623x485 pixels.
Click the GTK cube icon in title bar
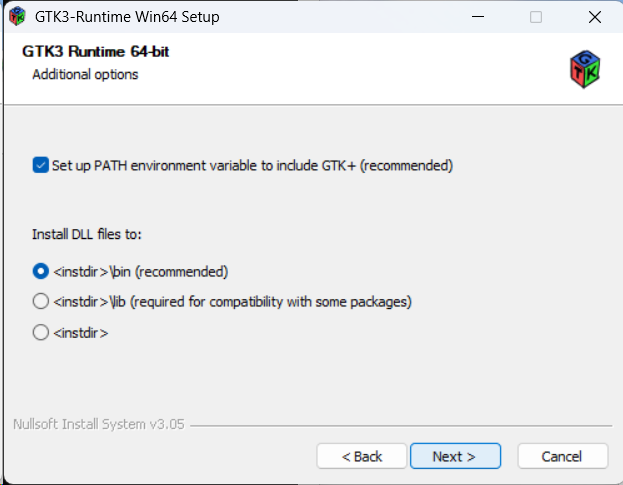[17, 17]
